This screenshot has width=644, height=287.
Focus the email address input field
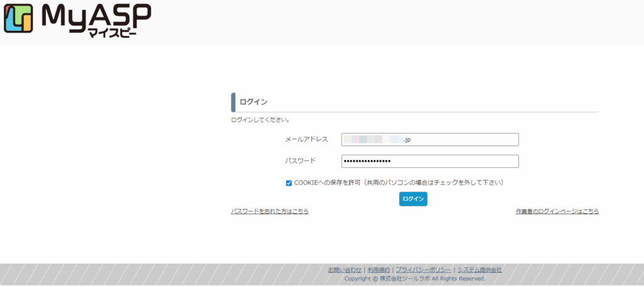pos(430,140)
